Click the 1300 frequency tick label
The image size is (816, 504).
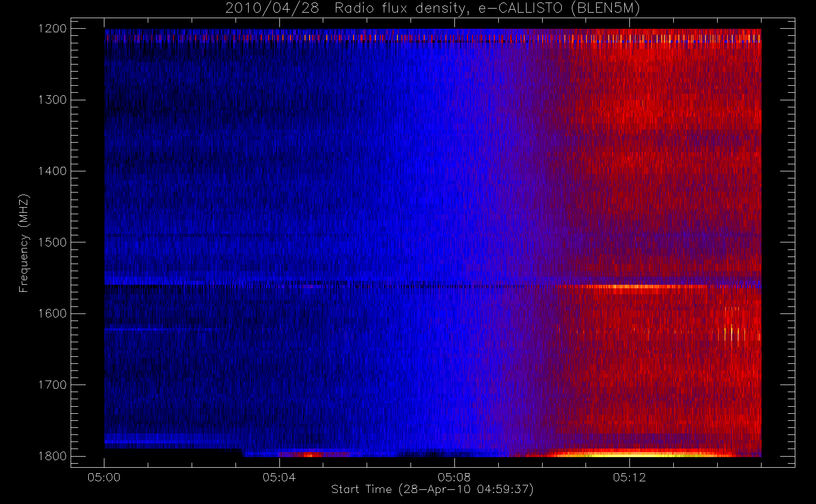tap(52, 100)
